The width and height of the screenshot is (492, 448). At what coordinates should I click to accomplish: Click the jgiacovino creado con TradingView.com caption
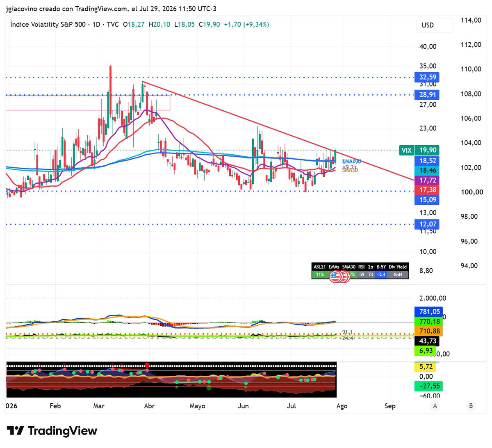click(67, 9)
